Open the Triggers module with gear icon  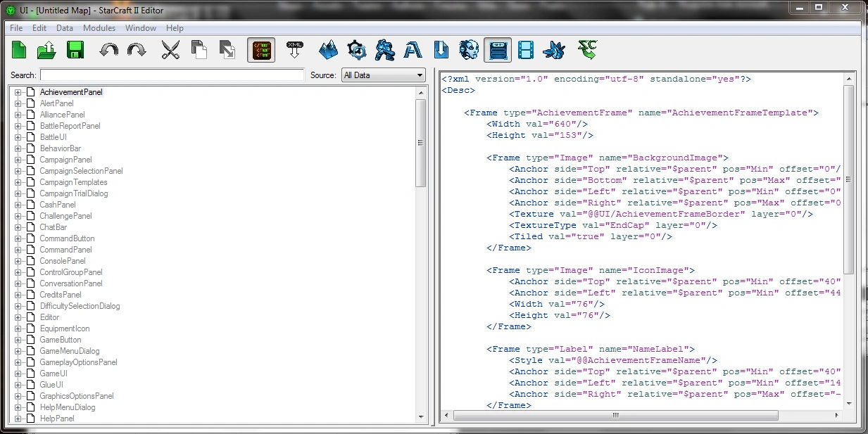pyautogui.click(x=357, y=50)
